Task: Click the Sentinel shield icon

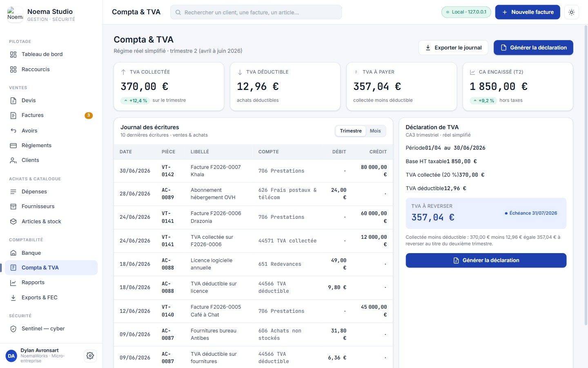Action: pyautogui.click(x=13, y=329)
